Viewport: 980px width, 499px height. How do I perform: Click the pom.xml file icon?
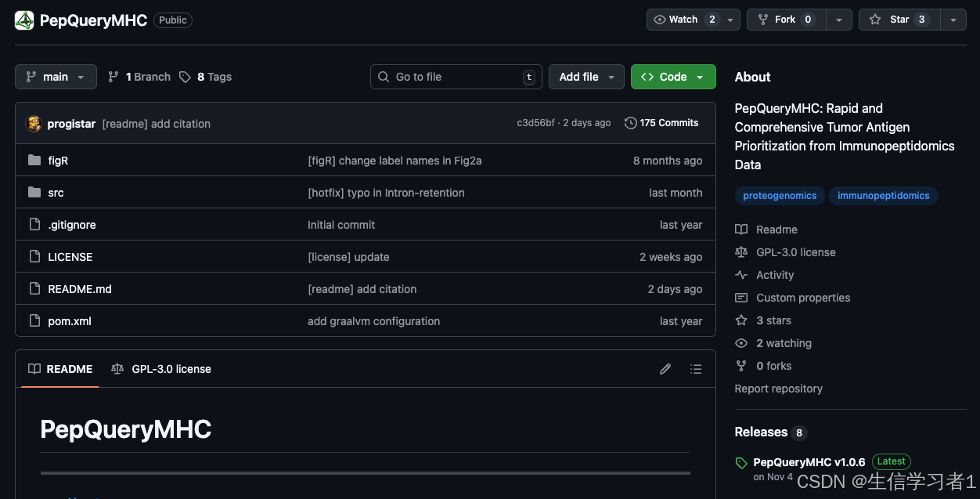tap(34, 320)
